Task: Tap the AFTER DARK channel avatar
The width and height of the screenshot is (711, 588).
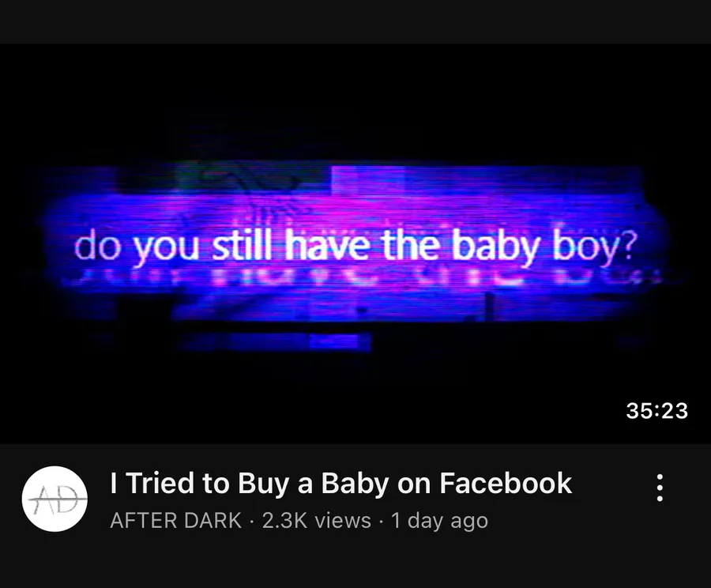Action: point(55,499)
